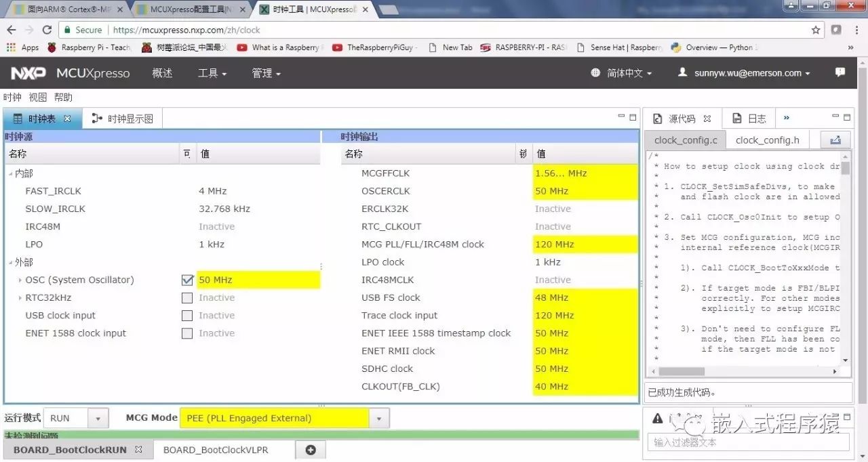Open the 管理 dropdown menu
The width and height of the screenshot is (868, 462).
click(x=266, y=72)
